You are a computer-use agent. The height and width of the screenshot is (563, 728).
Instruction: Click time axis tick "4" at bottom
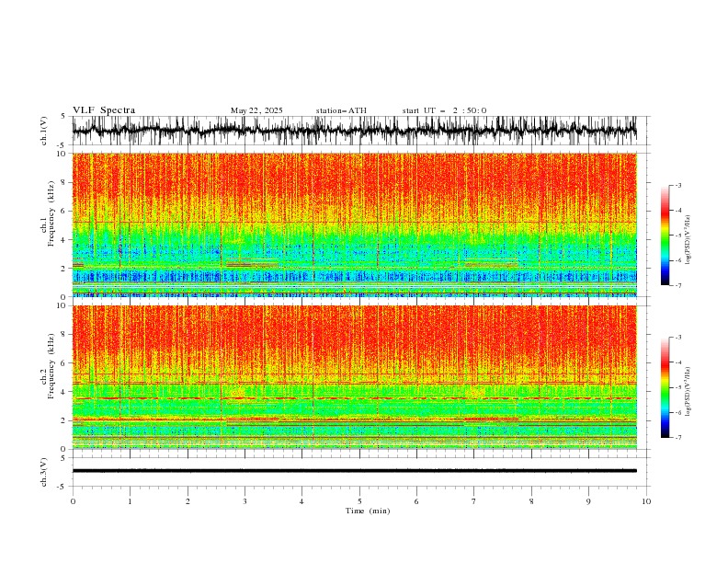[302, 501]
